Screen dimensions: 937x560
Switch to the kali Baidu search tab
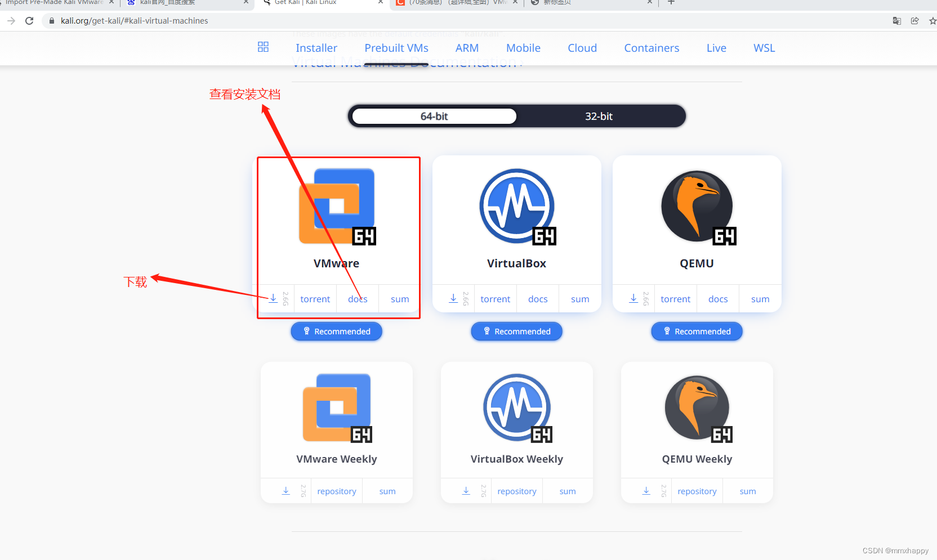[186, 2]
